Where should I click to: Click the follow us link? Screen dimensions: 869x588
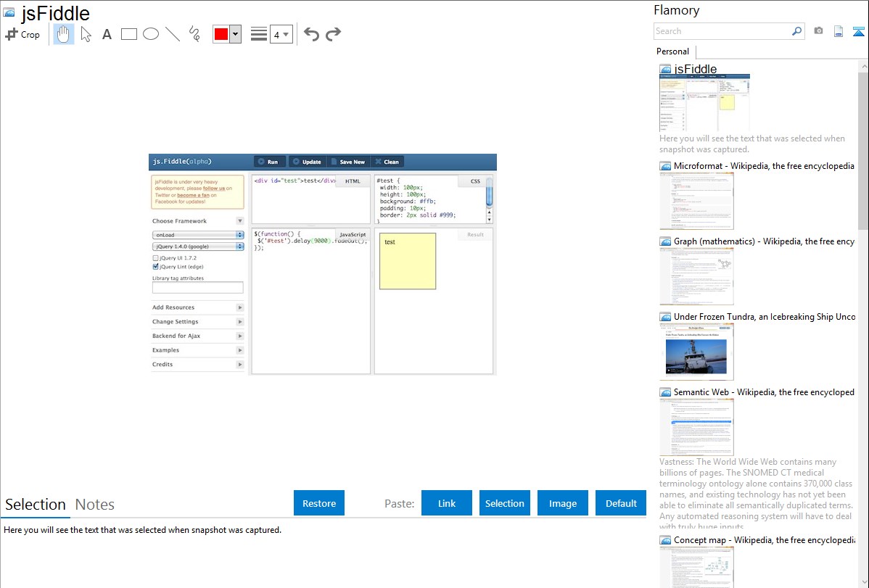pyautogui.click(x=214, y=189)
